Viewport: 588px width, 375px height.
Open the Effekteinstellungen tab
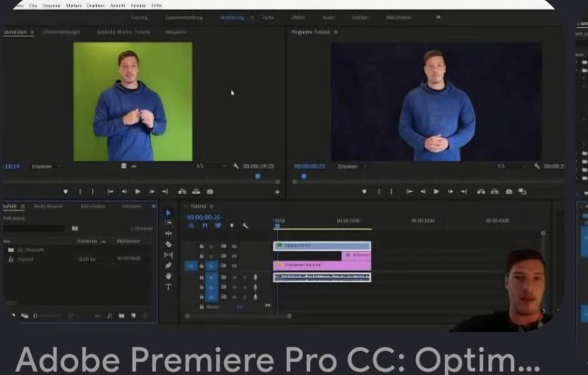61,32
